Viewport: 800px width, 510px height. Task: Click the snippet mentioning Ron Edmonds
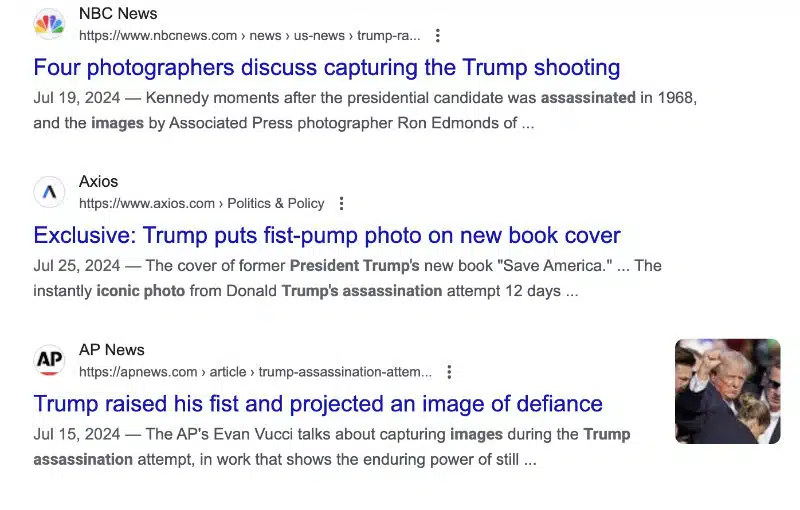[x=365, y=110]
